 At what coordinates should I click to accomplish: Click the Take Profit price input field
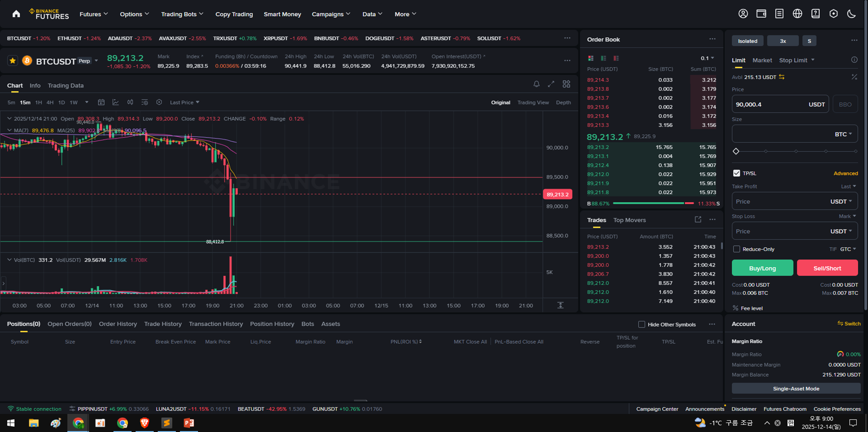pos(795,201)
